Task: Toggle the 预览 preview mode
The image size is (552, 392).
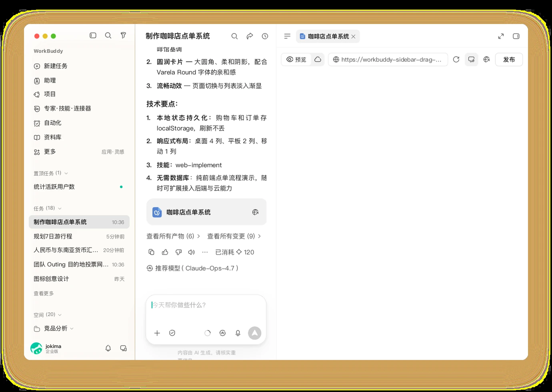Action: [296, 59]
